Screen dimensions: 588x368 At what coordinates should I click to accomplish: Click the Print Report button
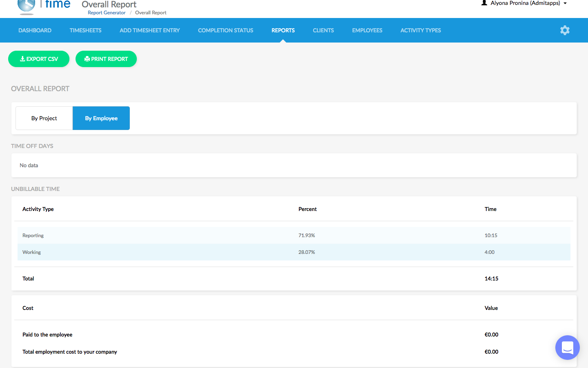pyautogui.click(x=106, y=59)
